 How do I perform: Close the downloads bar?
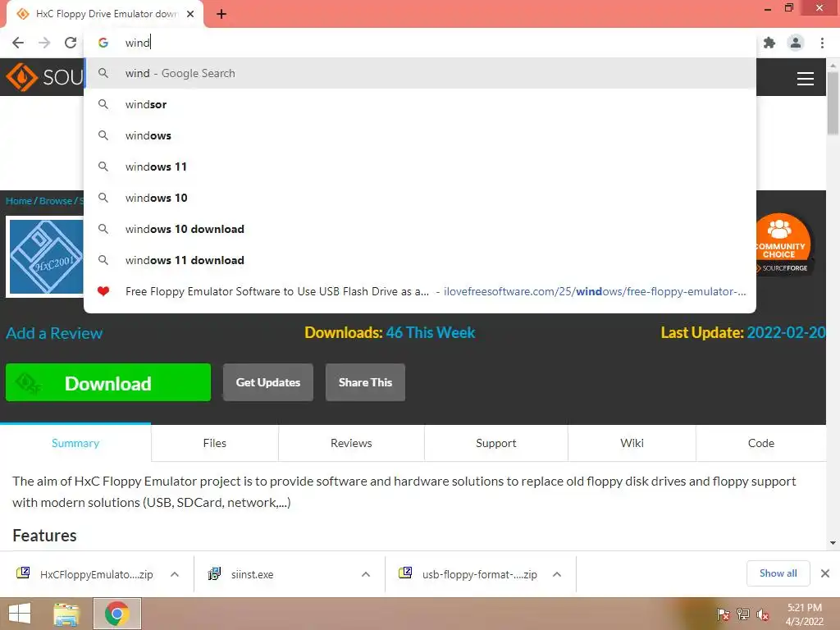click(825, 573)
